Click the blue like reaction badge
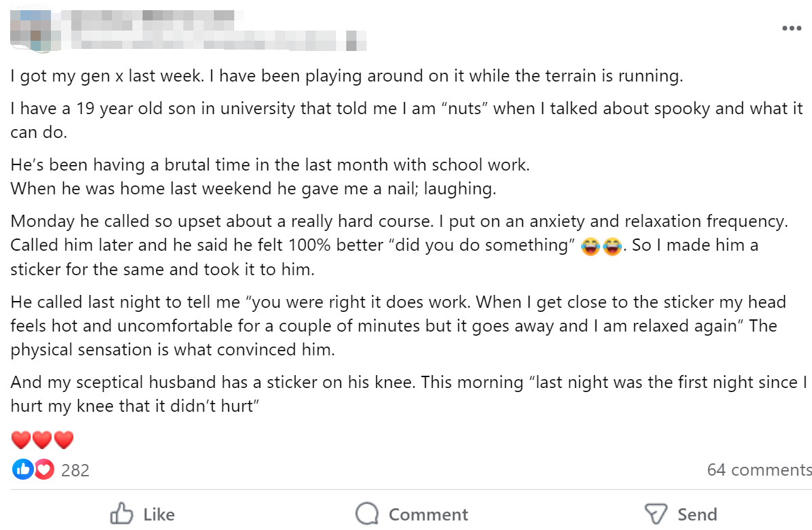The image size is (812, 530). tap(23, 470)
